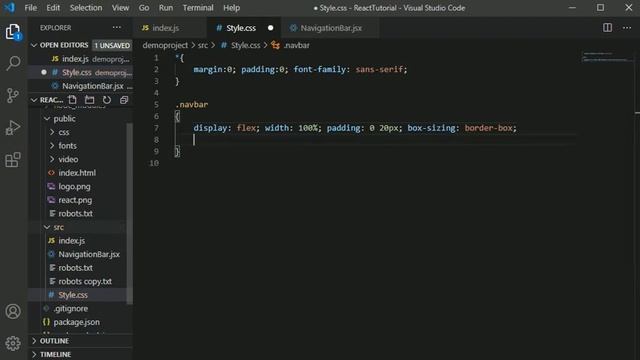This screenshot has width=640, height=360.
Task: Open the Go menu
Action: (x=144, y=8)
